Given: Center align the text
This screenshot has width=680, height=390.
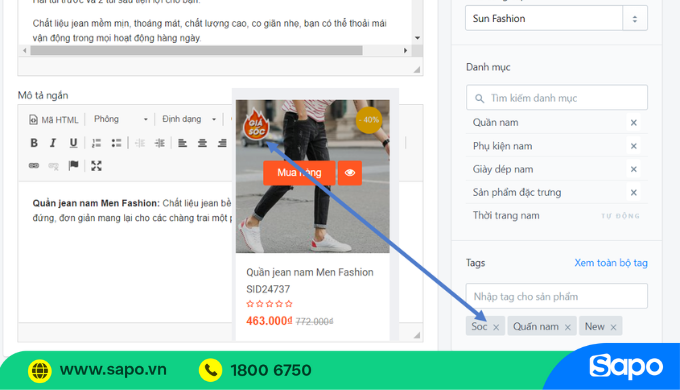Looking at the screenshot, I should [202, 143].
